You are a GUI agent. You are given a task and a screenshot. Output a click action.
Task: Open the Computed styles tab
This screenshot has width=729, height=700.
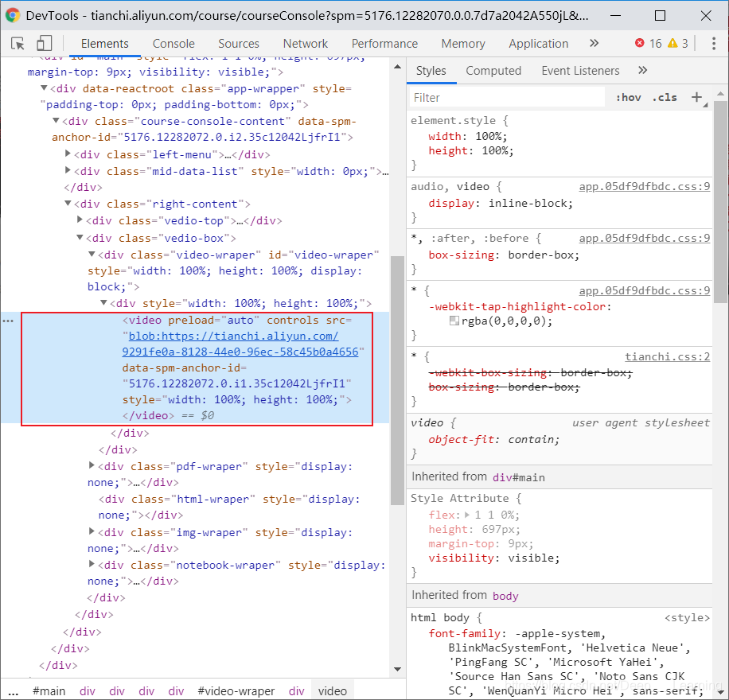click(493, 70)
